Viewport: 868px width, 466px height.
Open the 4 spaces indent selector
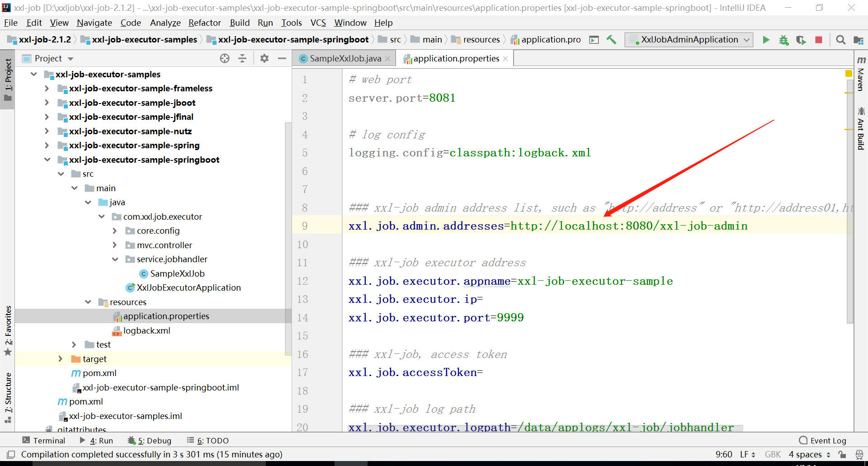point(809,454)
